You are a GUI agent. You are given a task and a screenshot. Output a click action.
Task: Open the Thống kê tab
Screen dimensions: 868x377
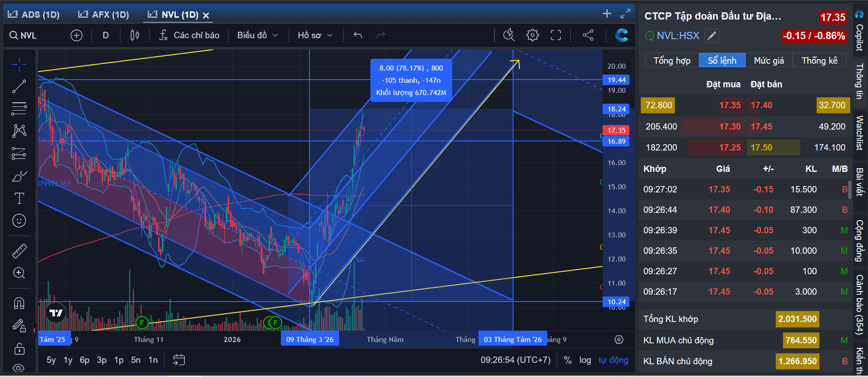click(x=819, y=60)
